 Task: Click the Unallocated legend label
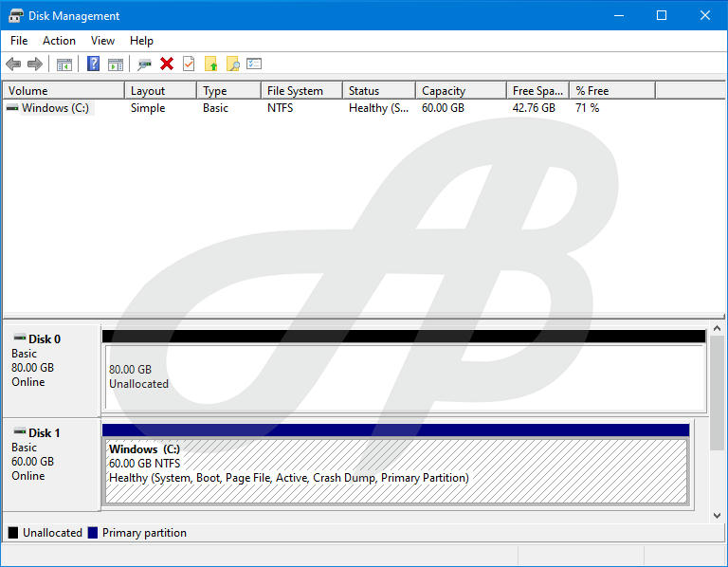point(52,533)
